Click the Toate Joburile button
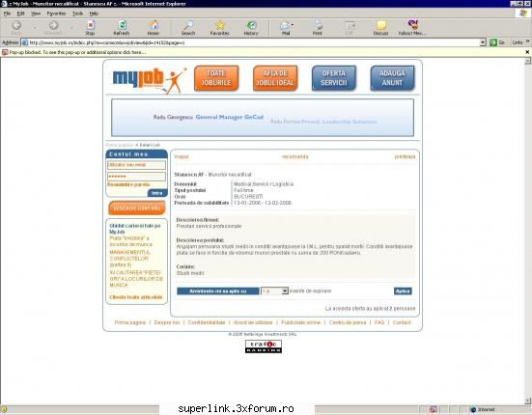The width and height of the screenshot is (532, 415). [x=216, y=78]
